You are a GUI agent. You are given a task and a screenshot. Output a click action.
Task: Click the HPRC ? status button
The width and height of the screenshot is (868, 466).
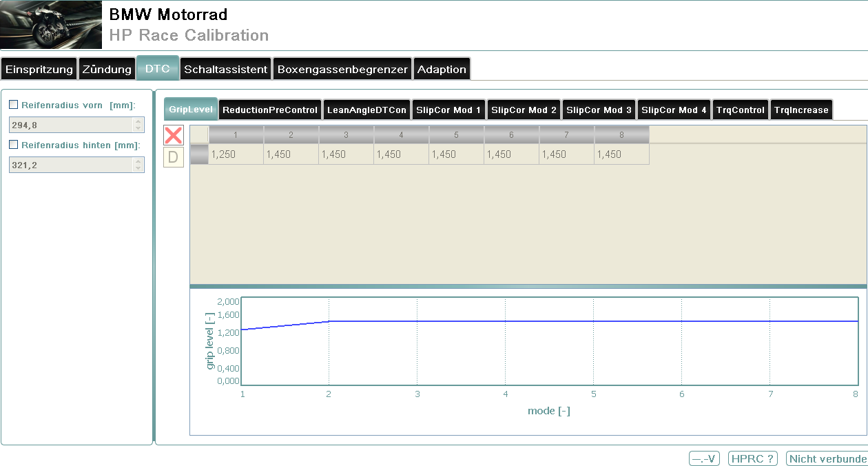(x=752, y=458)
